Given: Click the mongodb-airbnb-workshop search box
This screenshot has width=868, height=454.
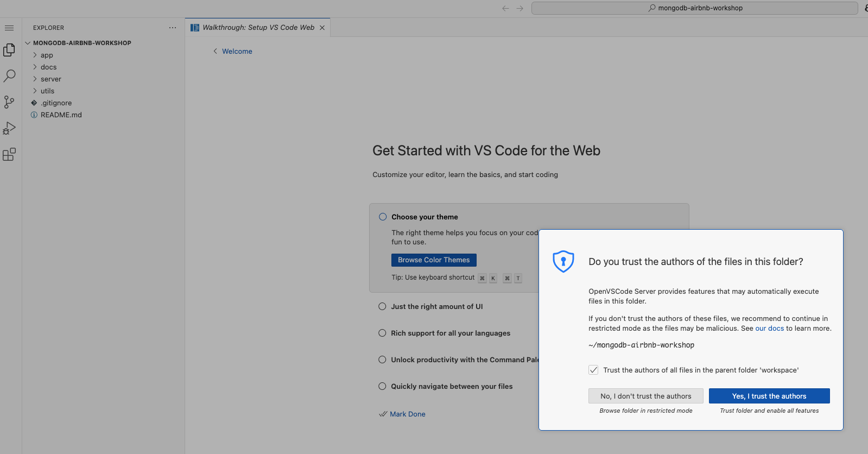Looking at the screenshot, I should click(694, 8).
